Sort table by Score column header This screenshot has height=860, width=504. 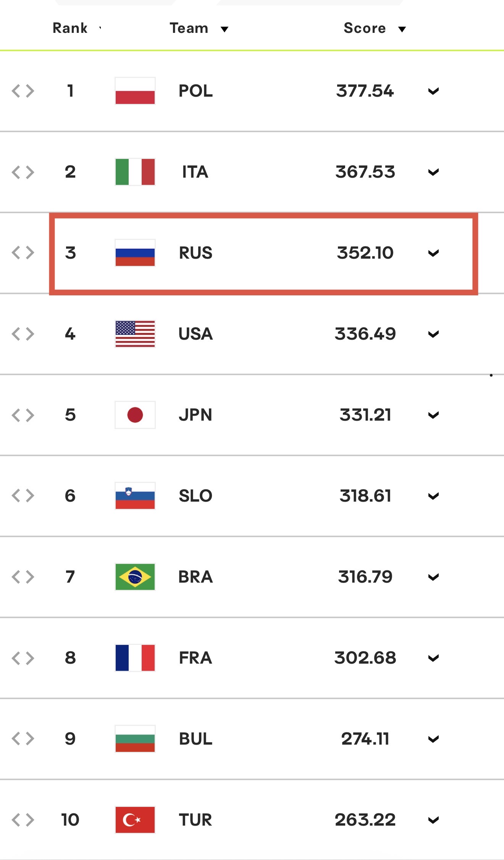[375, 28]
